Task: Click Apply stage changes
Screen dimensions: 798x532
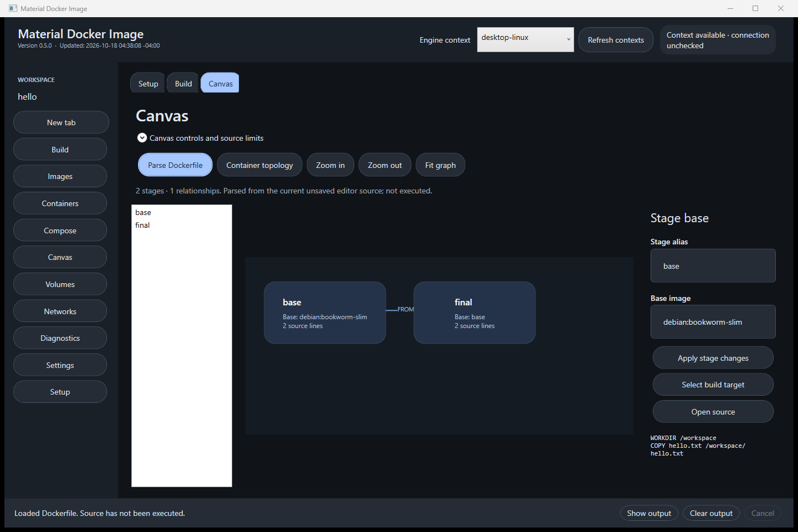Action: pyautogui.click(x=713, y=358)
